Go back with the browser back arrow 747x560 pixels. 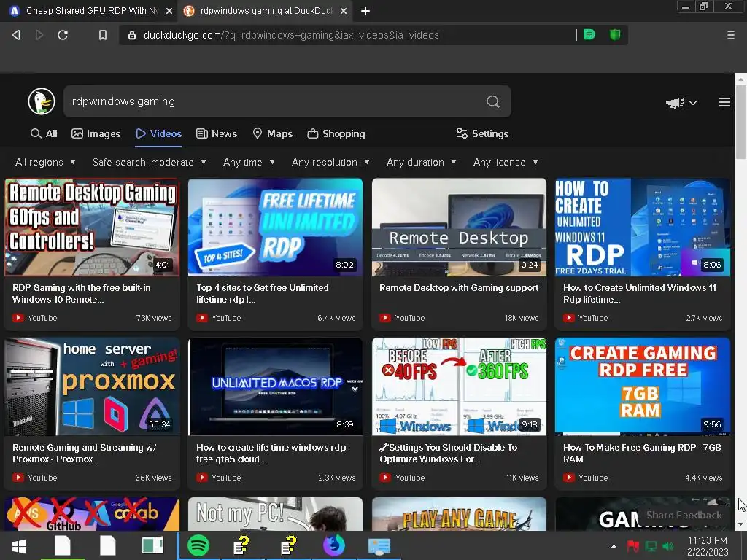tap(16, 35)
